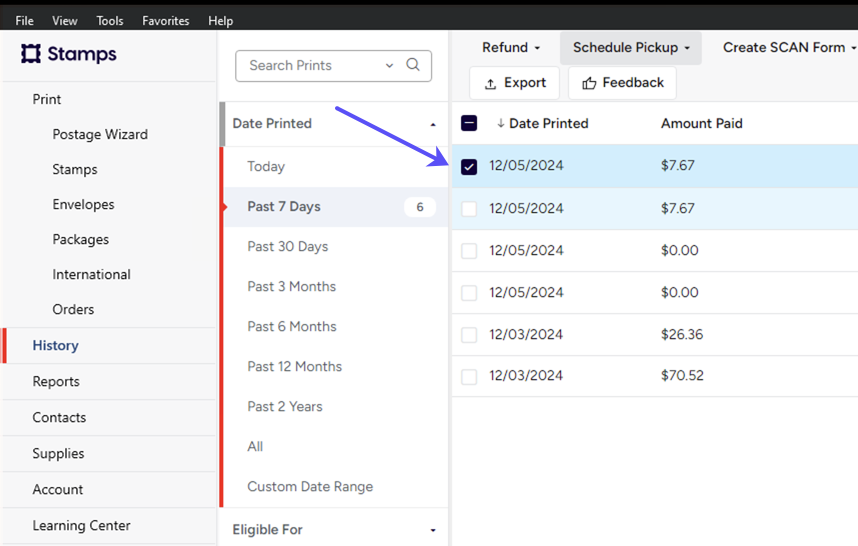The width and height of the screenshot is (858, 546).
Task: Go to Contacts
Action: coord(109,418)
